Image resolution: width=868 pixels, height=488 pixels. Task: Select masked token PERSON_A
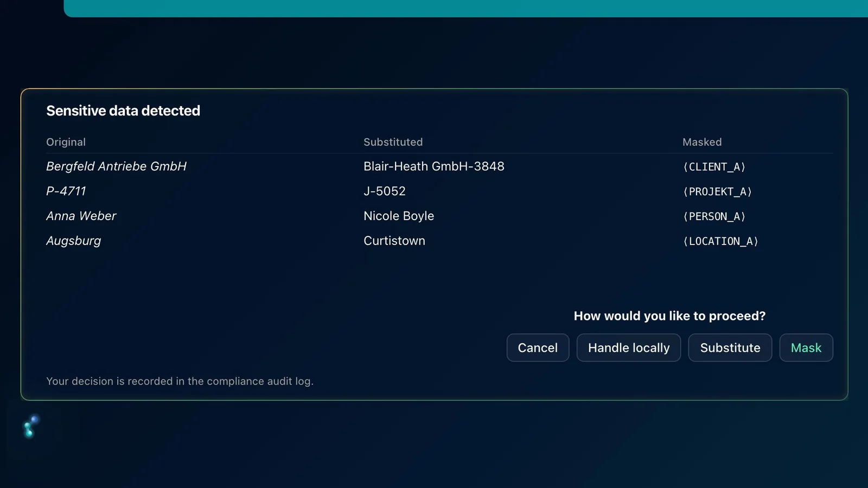click(x=714, y=216)
